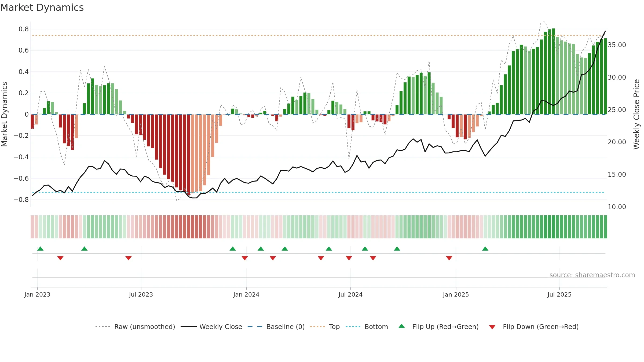Click the −0.4 left axis label
This screenshot has width=644, height=362.
(x=21, y=157)
